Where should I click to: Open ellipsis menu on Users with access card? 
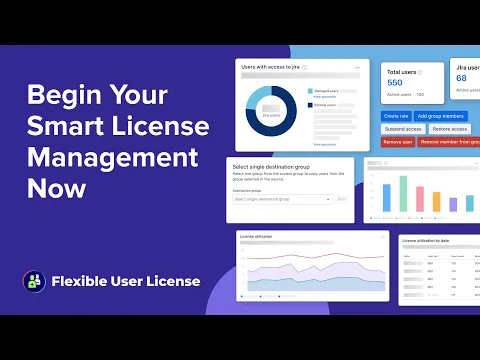coord(357,67)
